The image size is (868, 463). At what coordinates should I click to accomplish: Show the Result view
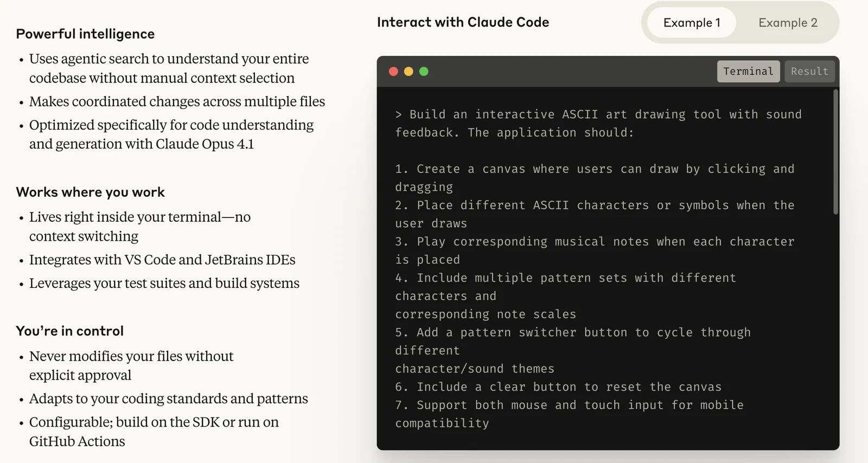pos(809,72)
